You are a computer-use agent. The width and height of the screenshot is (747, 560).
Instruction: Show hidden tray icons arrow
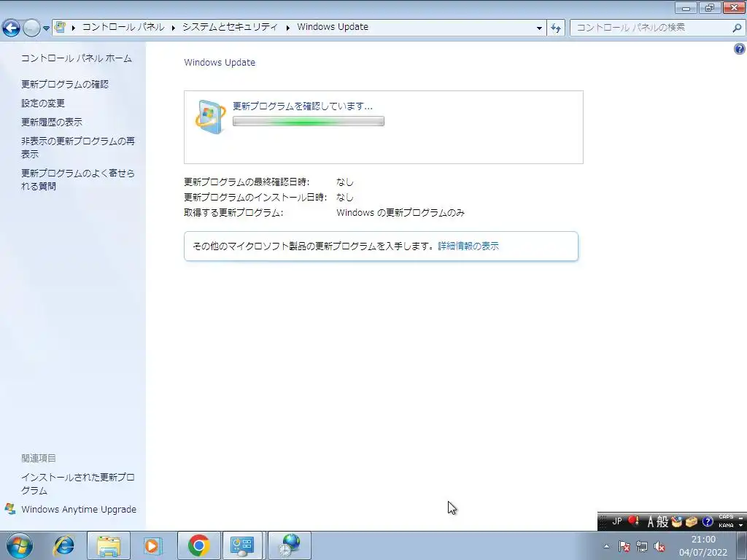pyautogui.click(x=606, y=546)
